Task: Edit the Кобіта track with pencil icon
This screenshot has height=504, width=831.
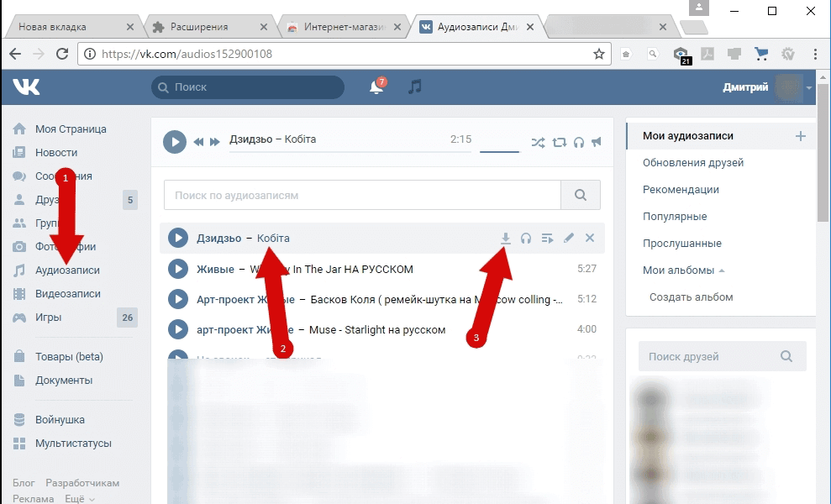Action: [x=569, y=238]
